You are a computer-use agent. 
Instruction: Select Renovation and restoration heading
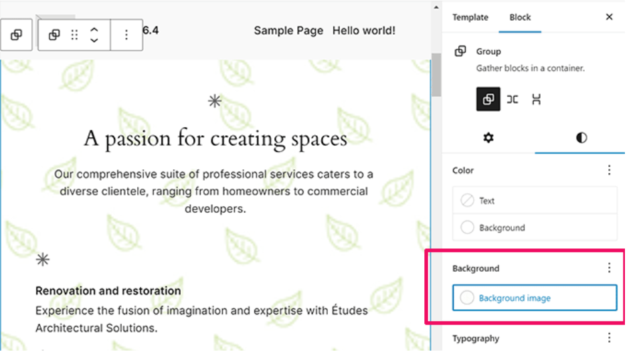(108, 291)
